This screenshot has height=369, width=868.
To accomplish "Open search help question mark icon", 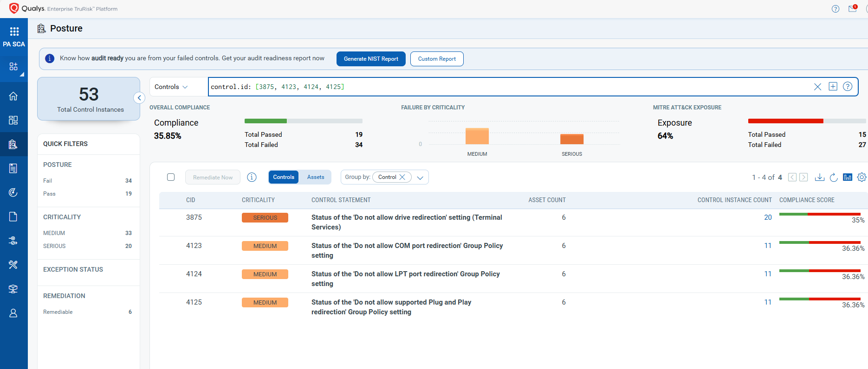I will [x=848, y=87].
